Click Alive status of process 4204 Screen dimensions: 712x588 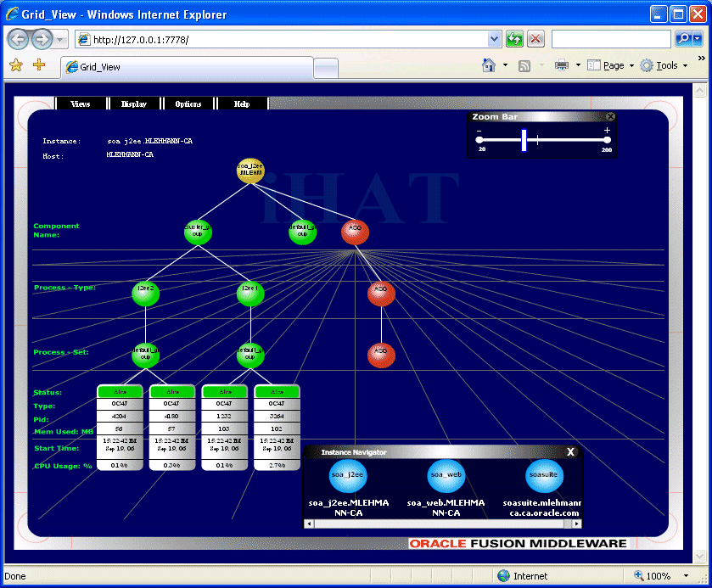coord(120,391)
